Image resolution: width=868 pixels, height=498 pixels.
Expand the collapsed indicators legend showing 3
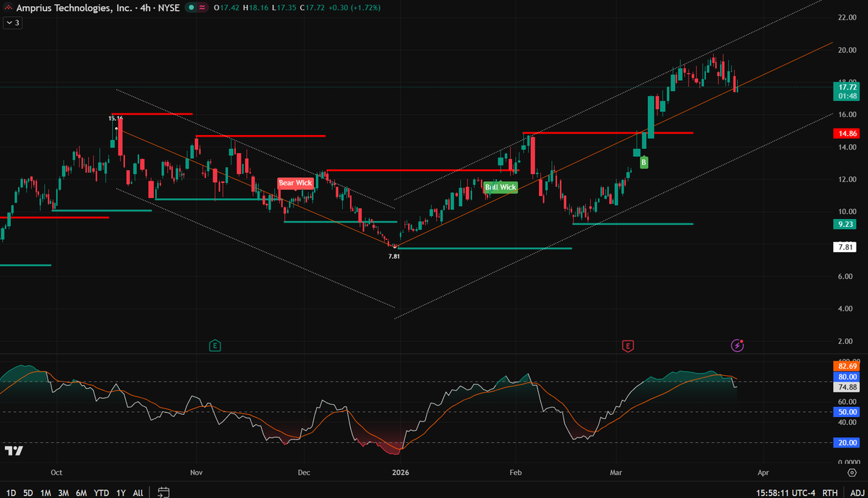coord(12,22)
